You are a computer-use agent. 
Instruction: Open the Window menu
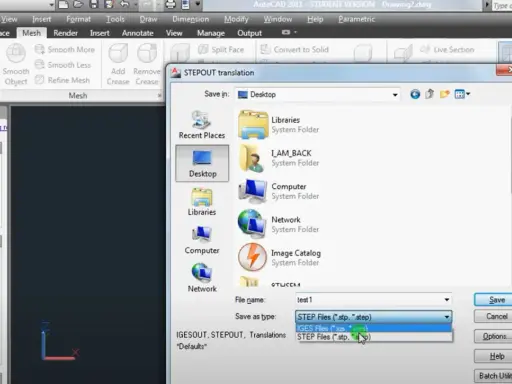click(278, 19)
